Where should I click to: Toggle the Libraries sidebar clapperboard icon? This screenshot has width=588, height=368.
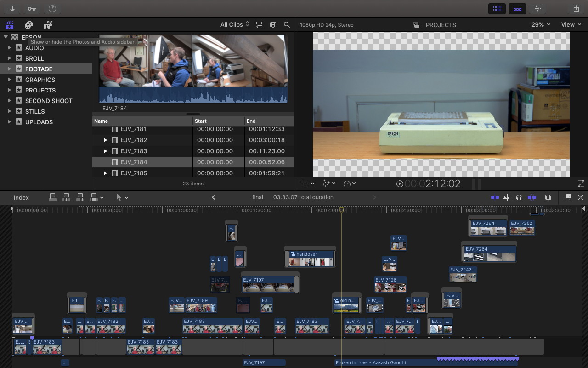(9, 25)
